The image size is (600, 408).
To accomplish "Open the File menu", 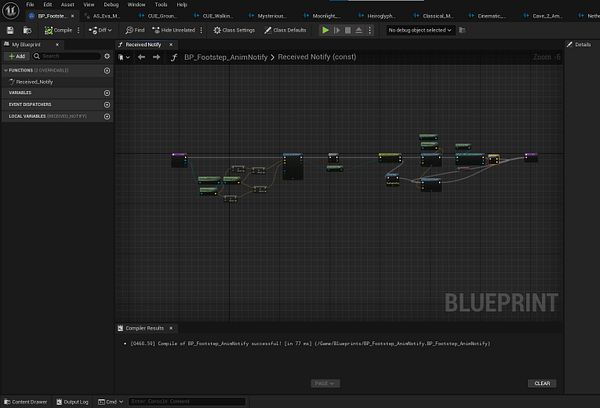I will click(x=30, y=5).
